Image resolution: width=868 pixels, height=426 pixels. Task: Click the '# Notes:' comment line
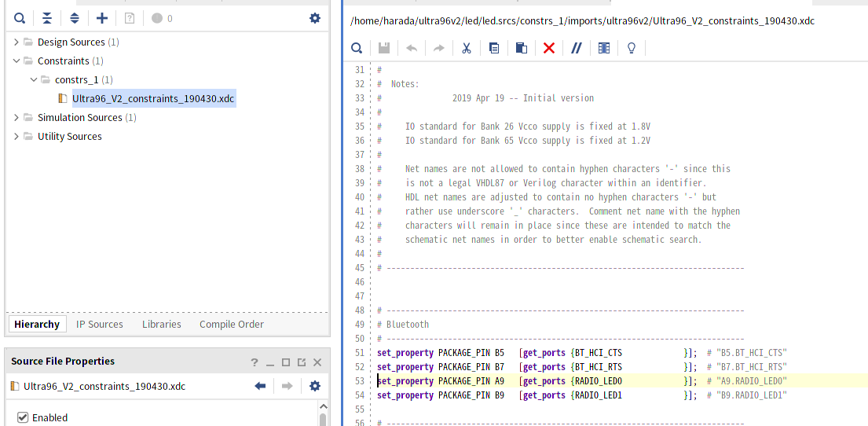(x=398, y=84)
